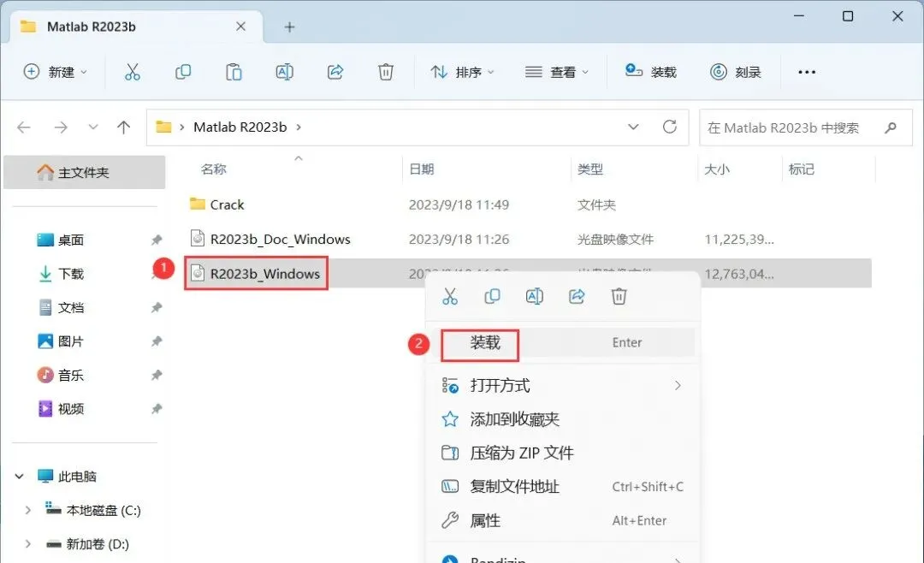Expand recent locations chevron
The height and width of the screenshot is (563, 924).
coord(93,127)
